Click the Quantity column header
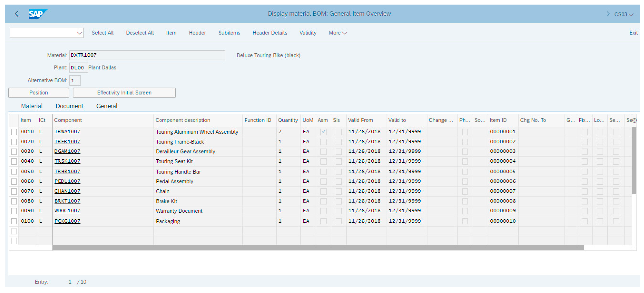Image resolution: width=644 pixels, height=293 pixels. coord(288,120)
